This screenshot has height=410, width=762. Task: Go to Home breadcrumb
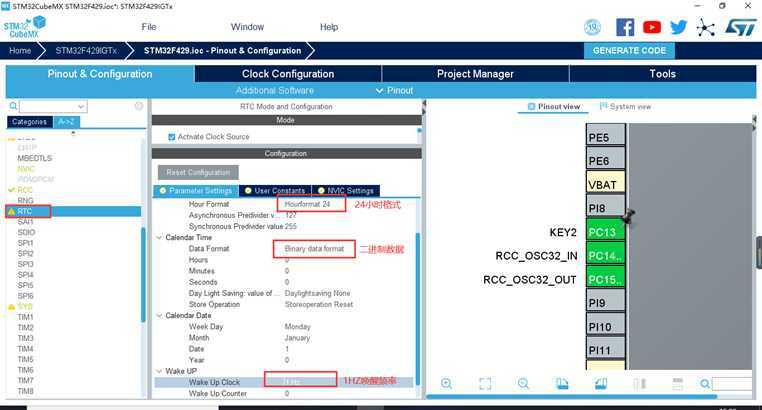(x=20, y=51)
